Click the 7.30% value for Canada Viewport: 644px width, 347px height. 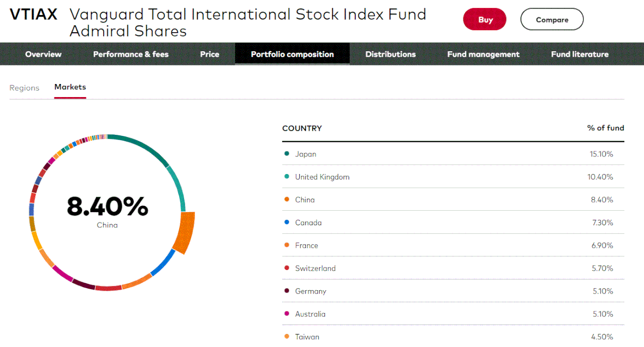pos(602,223)
